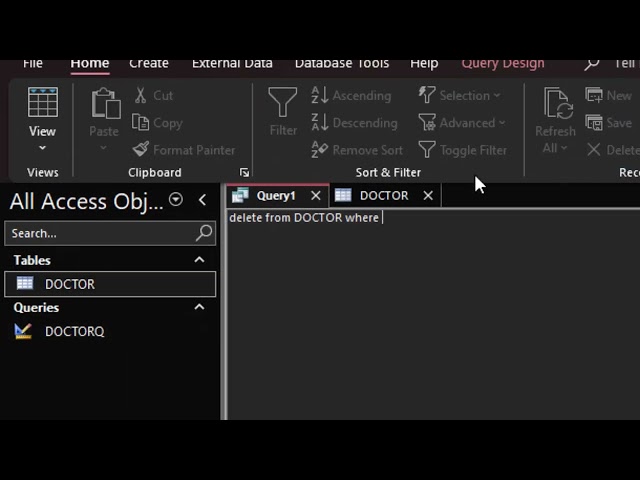Screen dimensions: 640x480
Task: Collapse the Queries group
Action: [x=199, y=307]
